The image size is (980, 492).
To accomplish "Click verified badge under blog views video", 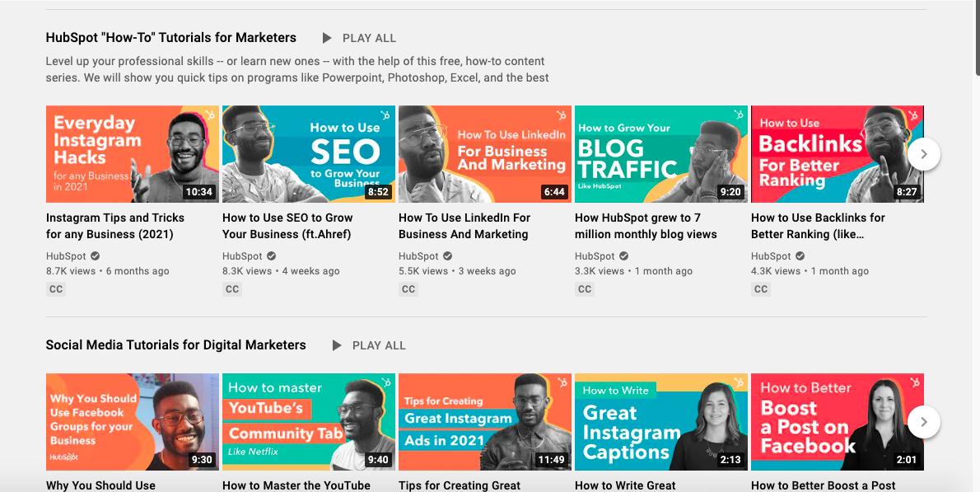I will [623, 256].
